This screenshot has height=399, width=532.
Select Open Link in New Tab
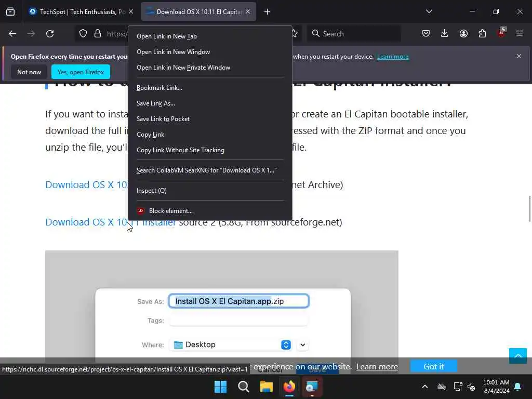coord(210,36)
